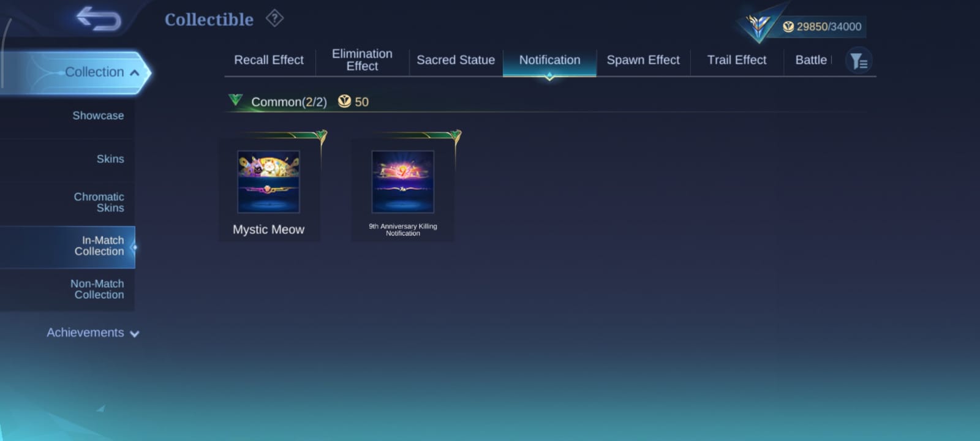Screen dimensions: 980x441
Task: Switch to the Trail Effect tab
Action: (737, 60)
